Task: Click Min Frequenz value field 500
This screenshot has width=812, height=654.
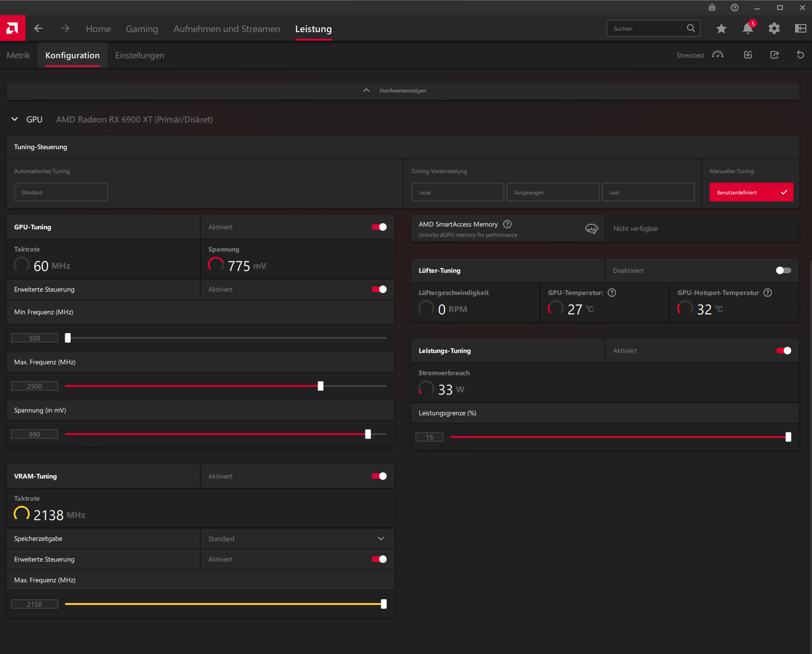Action: click(34, 338)
